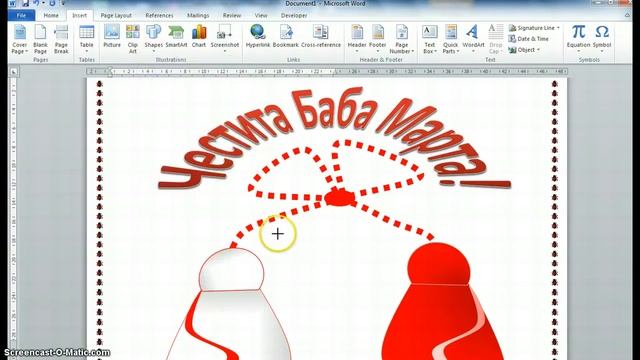Open the Page Number menu
Viewport: 640px width, 360px height.
(x=401, y=40)
